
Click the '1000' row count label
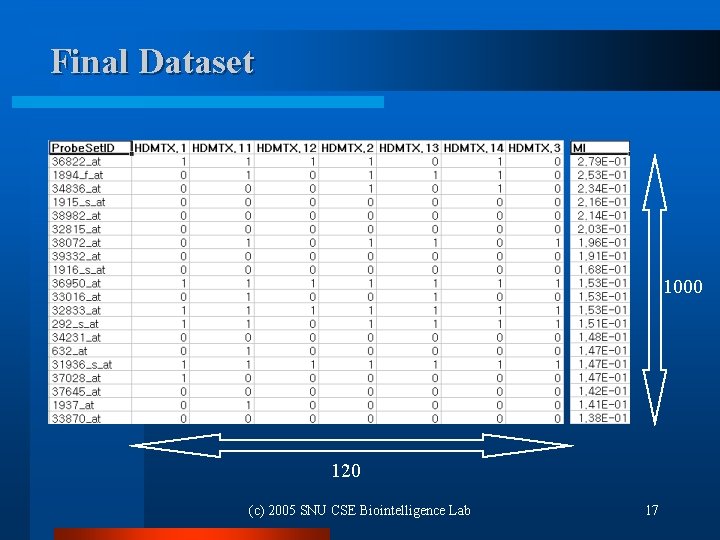tap(683, 287)
